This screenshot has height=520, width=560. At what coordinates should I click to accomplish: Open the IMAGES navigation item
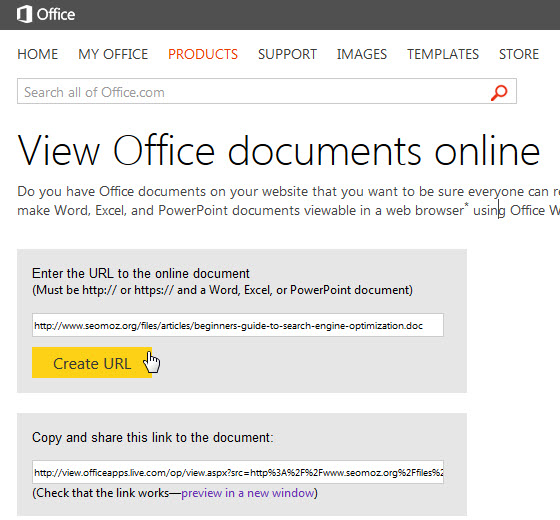pyautogui.click(x=362, y=54)
